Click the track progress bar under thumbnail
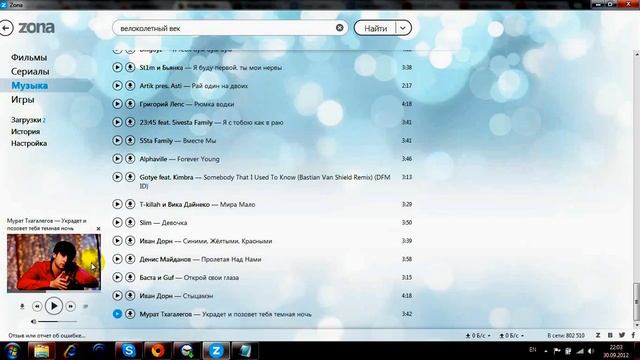640x360 pixels. [54, 291]
